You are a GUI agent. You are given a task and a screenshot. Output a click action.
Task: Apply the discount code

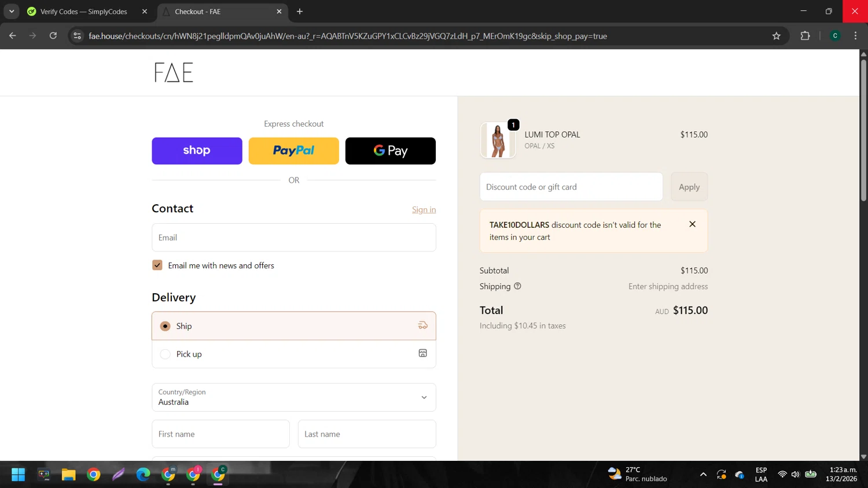[689, 187]
